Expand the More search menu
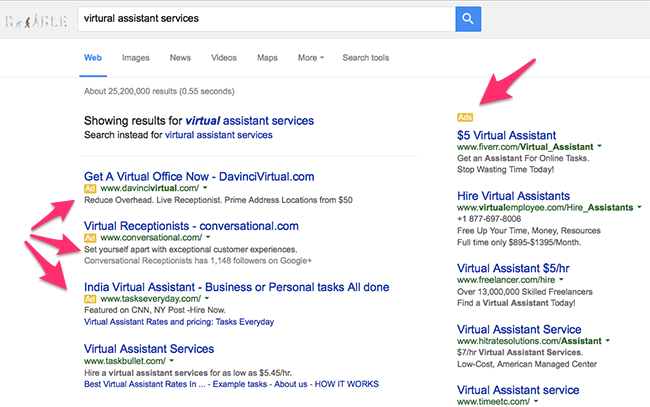The width and height of the screenshot is (650, 407). [x=310, y=58]
